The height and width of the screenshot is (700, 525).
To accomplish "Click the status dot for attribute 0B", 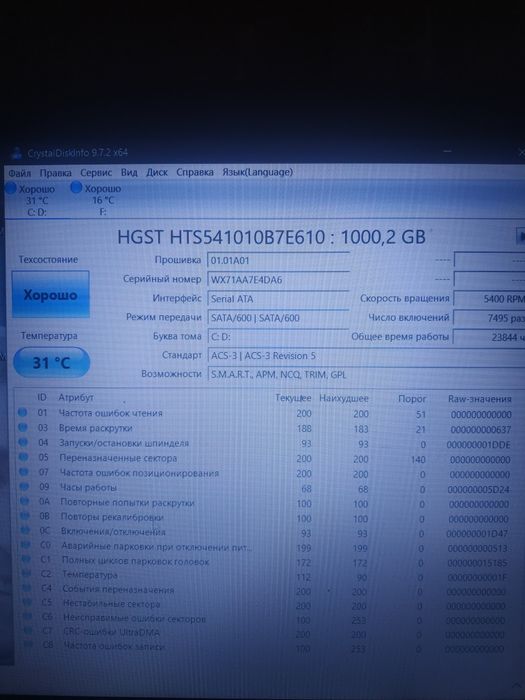I will tap(25, 516).
